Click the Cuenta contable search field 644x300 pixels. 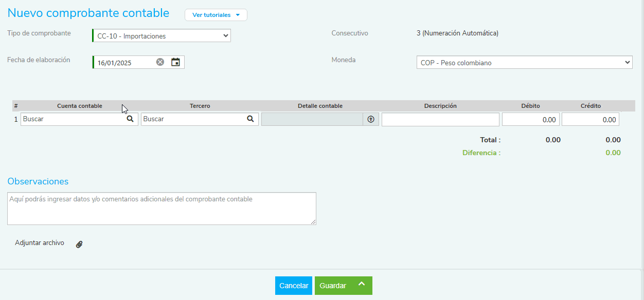73,119
